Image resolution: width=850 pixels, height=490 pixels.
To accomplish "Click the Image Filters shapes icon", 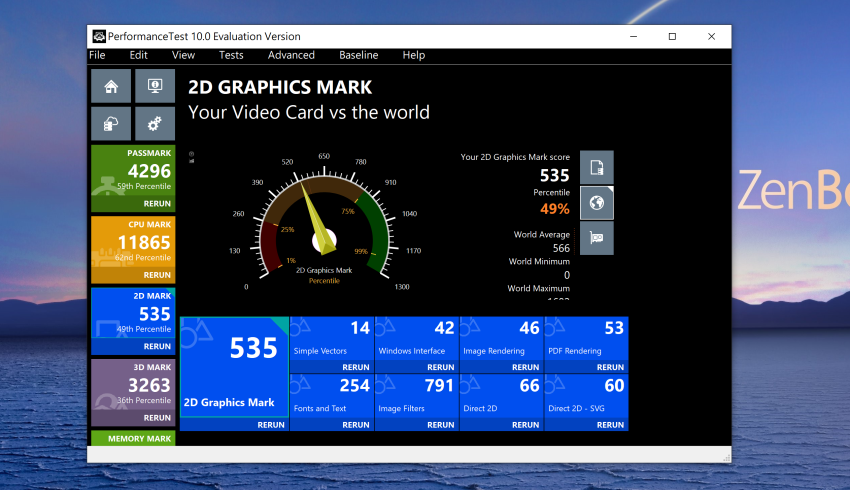I will [x=385, y=384].
